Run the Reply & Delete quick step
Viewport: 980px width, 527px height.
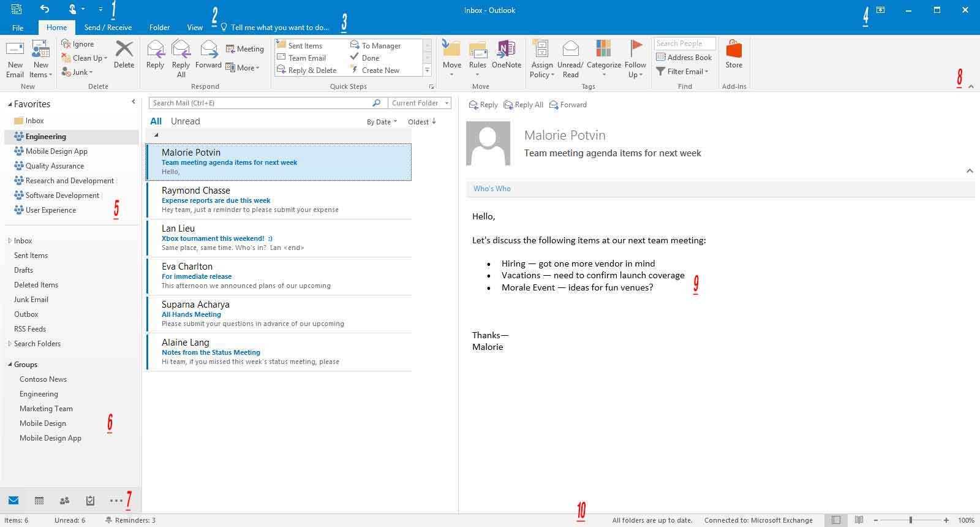[x=307, y=70]
